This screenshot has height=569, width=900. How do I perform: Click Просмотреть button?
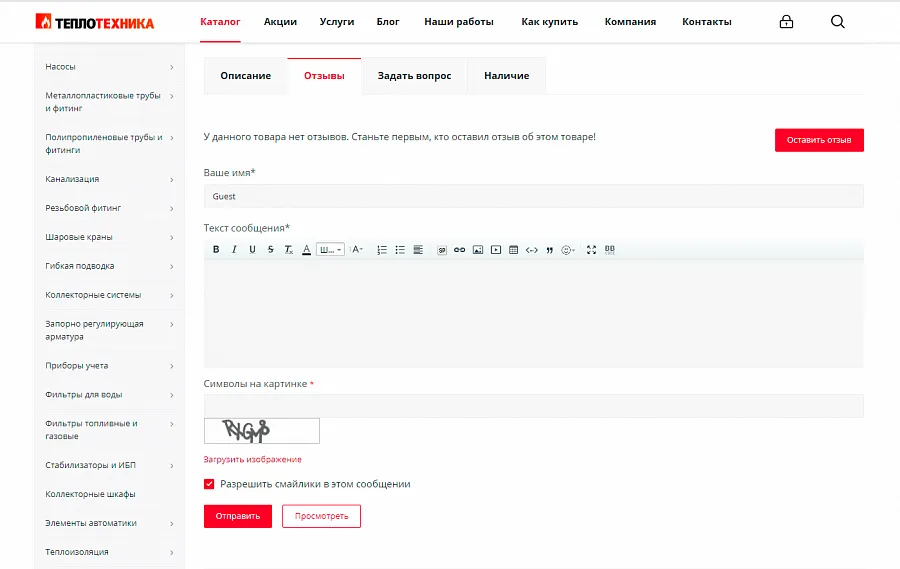tap(321, 516)
